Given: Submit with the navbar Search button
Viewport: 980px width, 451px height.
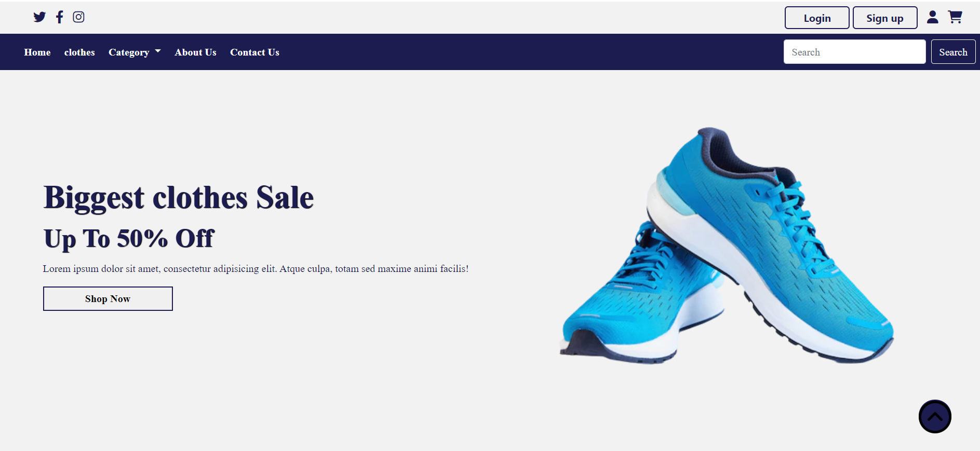Looking at the screenshot, I should tap(953, 52).
